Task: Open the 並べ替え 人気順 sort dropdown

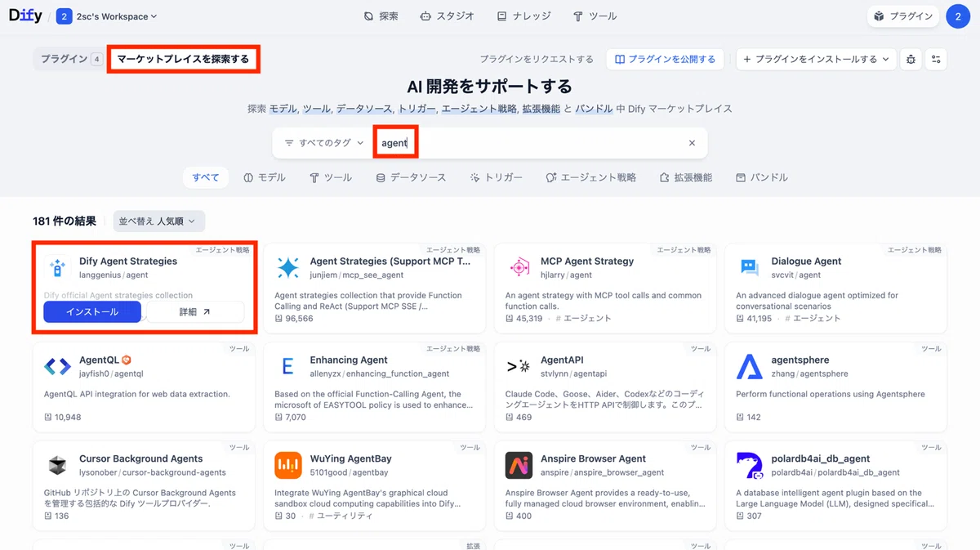Action: (159, 221)
